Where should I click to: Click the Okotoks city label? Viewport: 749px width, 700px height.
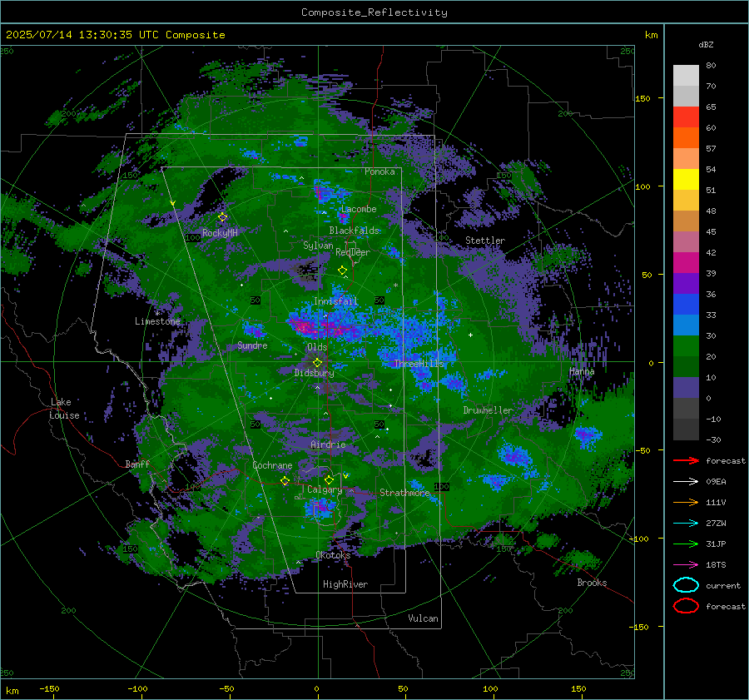point(333,555)
